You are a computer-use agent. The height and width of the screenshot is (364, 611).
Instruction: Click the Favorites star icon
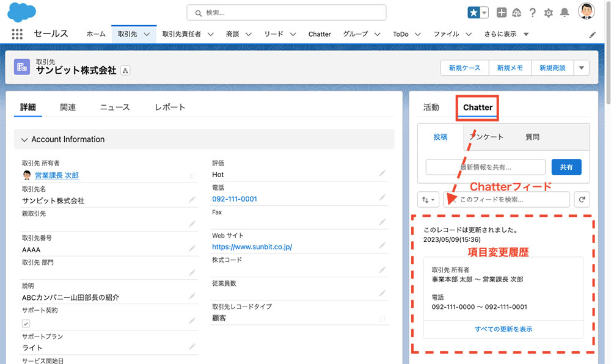(x=474, y=13)
